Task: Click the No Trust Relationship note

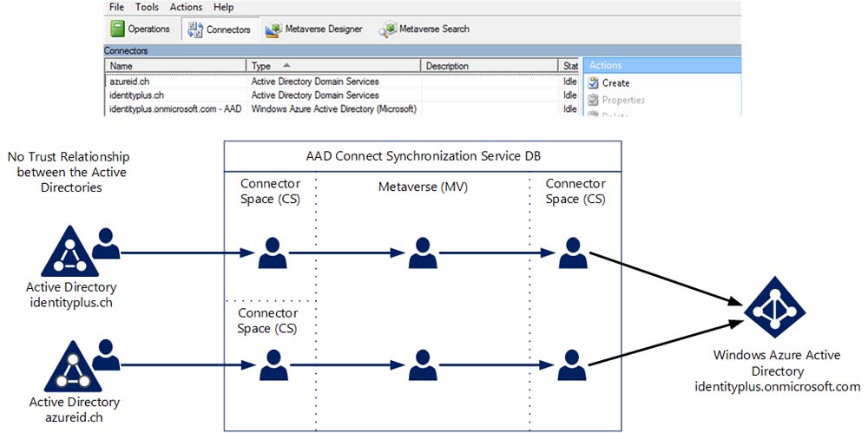Action: [68, 172]
